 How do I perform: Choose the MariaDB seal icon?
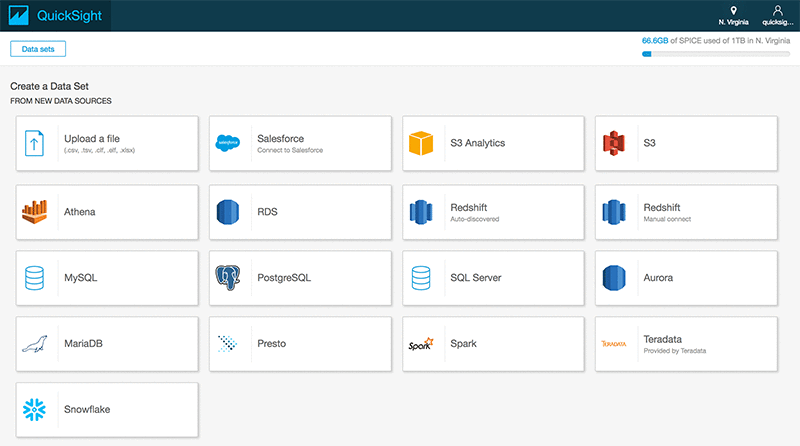click(x=35, y=344)
